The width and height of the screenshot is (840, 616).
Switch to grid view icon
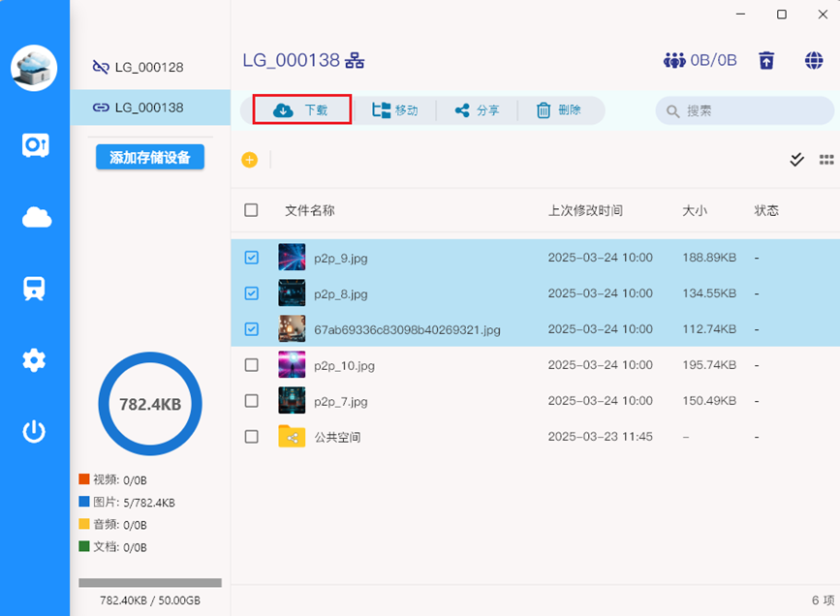(x=826, y=159)
